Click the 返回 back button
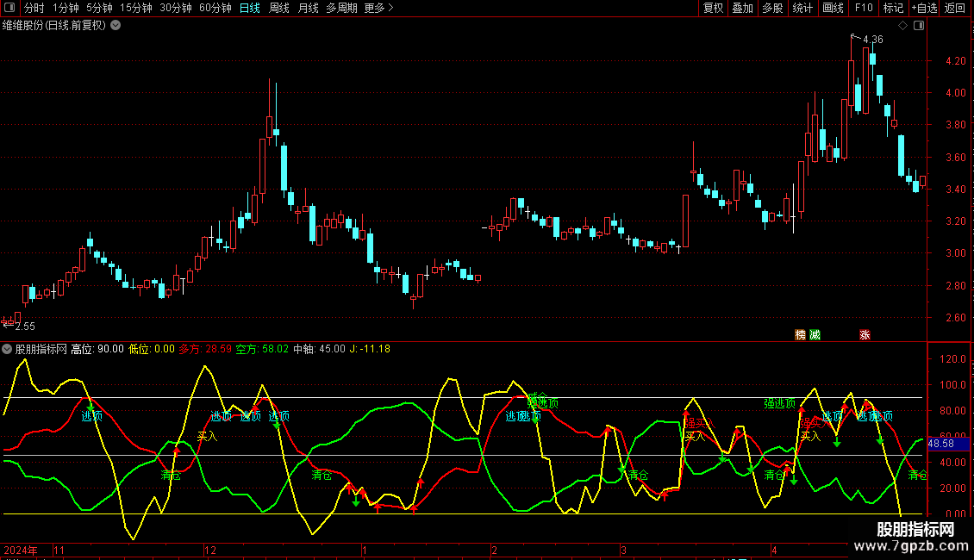Screen dimensions: 974x560 tap(955, 9)
